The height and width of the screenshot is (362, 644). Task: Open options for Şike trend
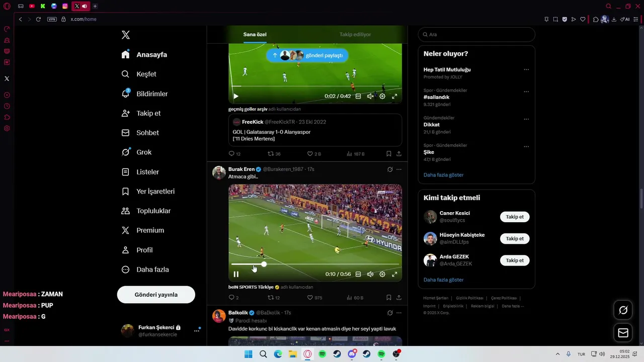[526, 147]
